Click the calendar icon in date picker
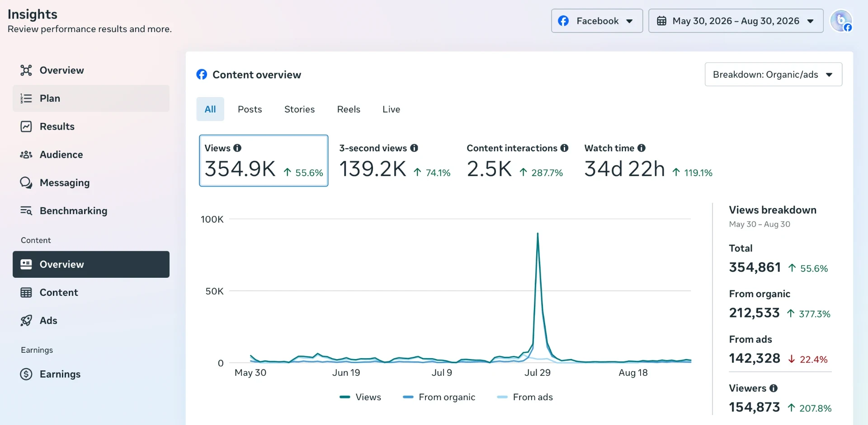The image size is (868, 425). tap(661, 21)
